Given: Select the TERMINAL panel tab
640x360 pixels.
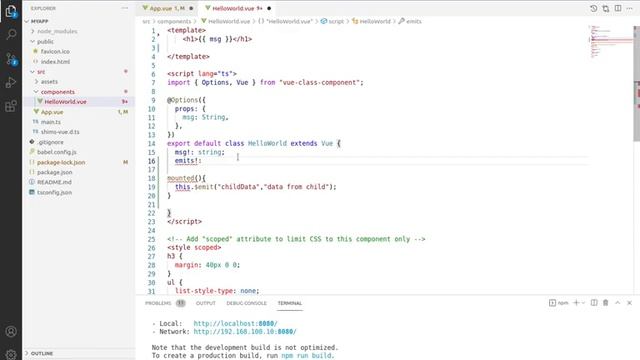Looking at the screenshot, I should 289,303.
